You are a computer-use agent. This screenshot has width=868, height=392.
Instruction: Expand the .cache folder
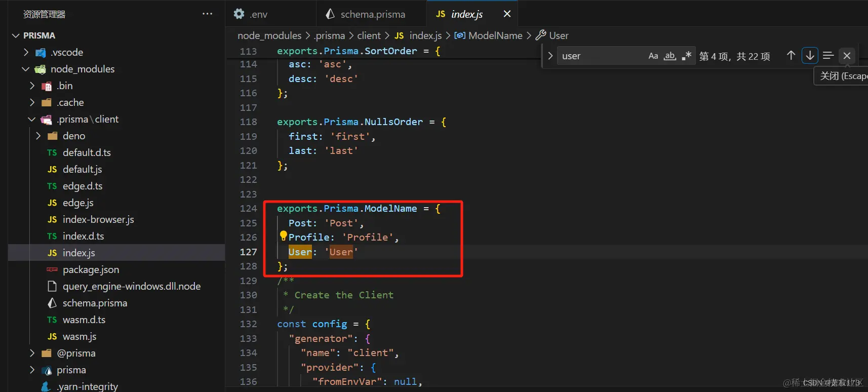coord(32,102)
